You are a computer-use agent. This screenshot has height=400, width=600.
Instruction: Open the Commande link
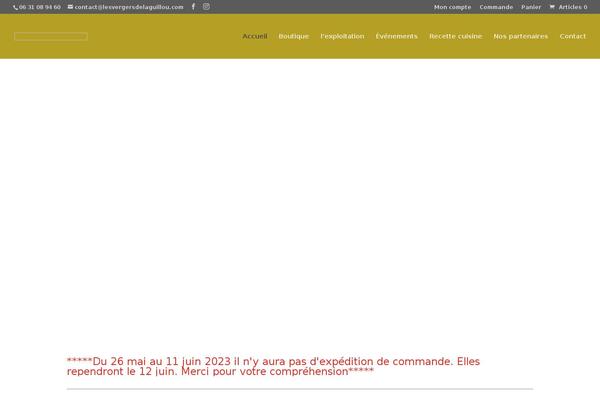496,7
